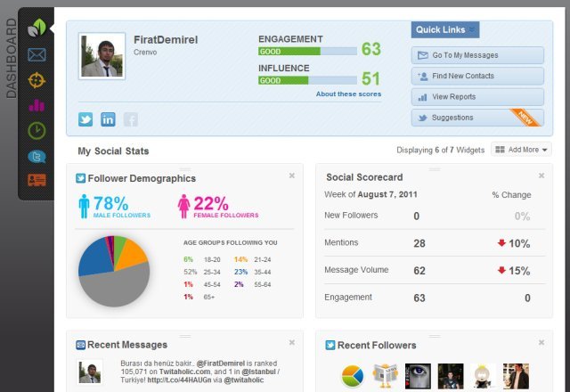Viewport: 570px width, 392px height.
Task: Click the 78% male followers value
Action: click(x=110, y=203)
